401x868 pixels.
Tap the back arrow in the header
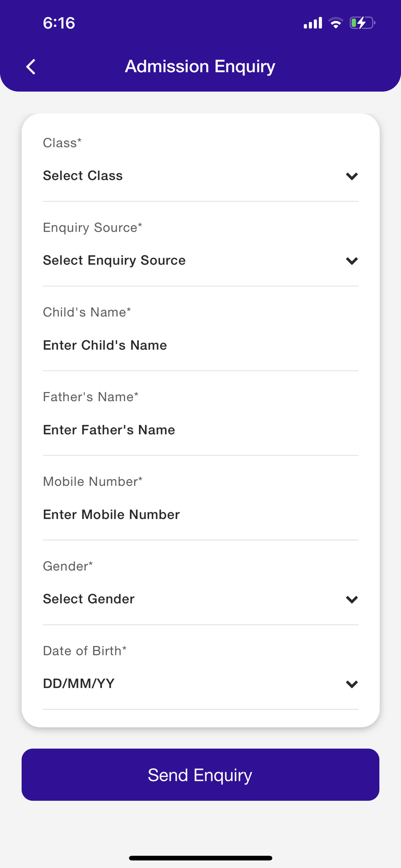(31, 67)
